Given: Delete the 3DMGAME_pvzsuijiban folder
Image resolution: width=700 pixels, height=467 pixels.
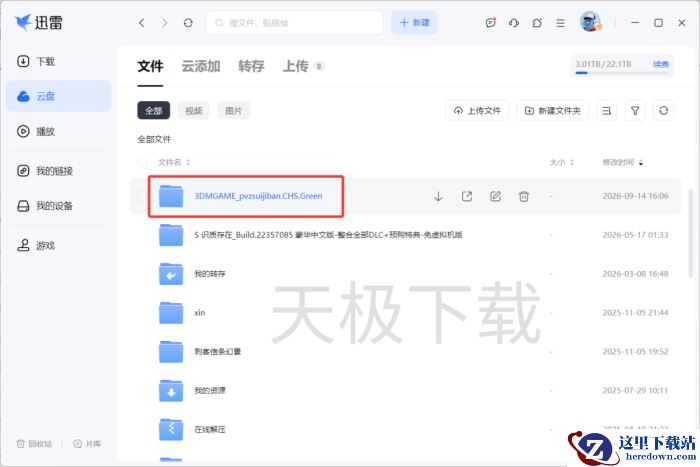Looking at the screenshot, I should point(524,196).
